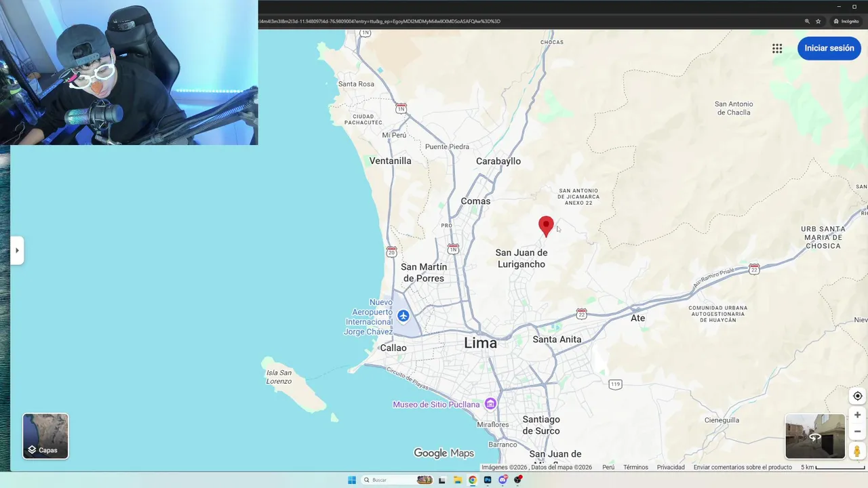Click the Ate label on the map
The width and height of the screenshot is (868, 488).
[x=638, y=318]
